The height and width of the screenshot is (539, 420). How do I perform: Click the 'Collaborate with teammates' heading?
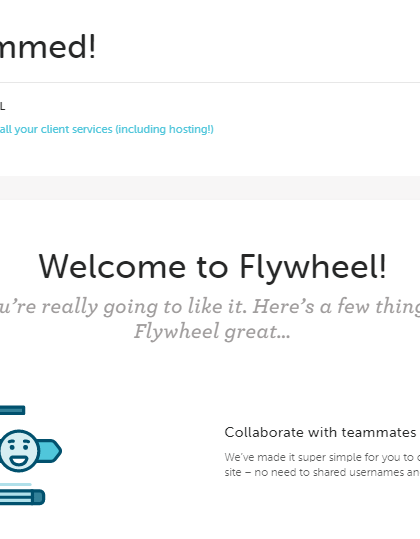pos(320,432)
